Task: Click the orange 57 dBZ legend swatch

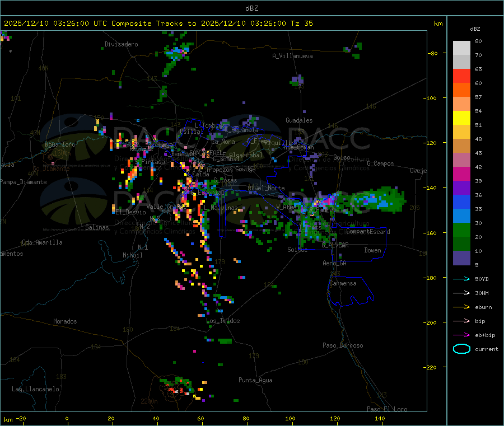Action: click(461, 90)
